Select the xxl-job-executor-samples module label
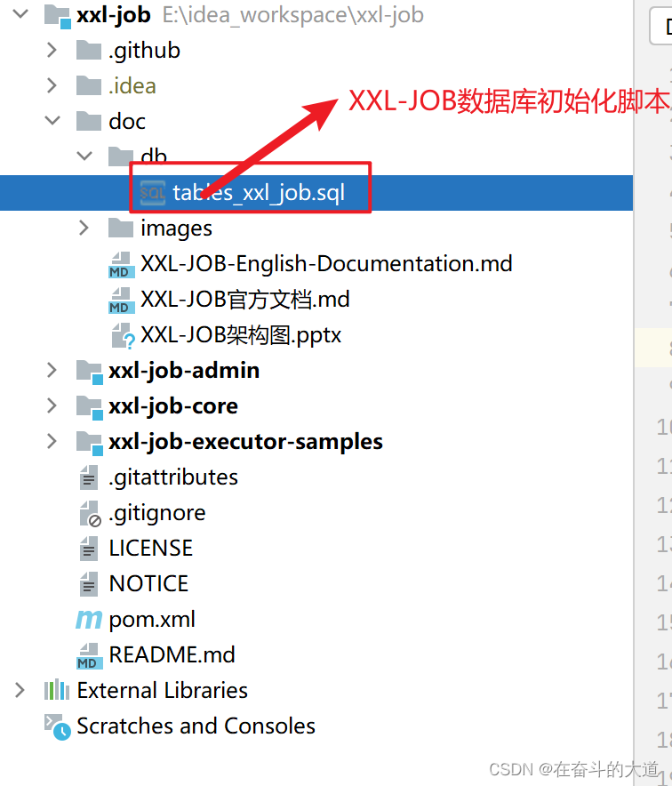 245,443
